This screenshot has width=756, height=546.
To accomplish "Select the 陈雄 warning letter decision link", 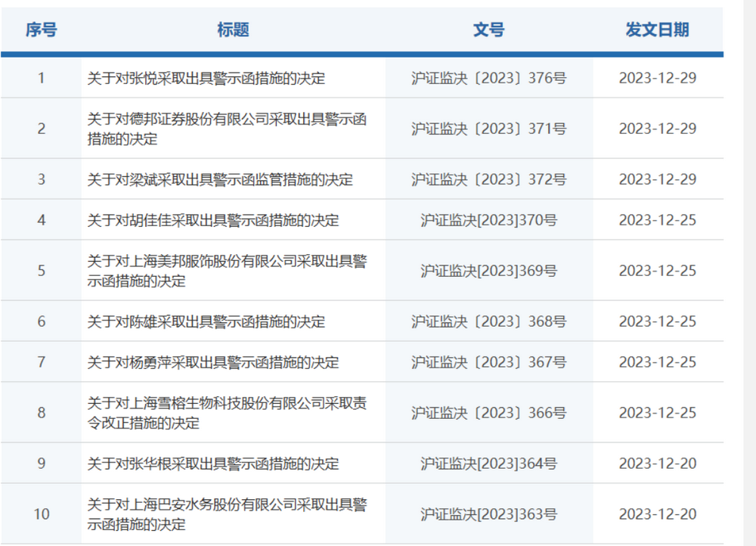I will [206, 321].
